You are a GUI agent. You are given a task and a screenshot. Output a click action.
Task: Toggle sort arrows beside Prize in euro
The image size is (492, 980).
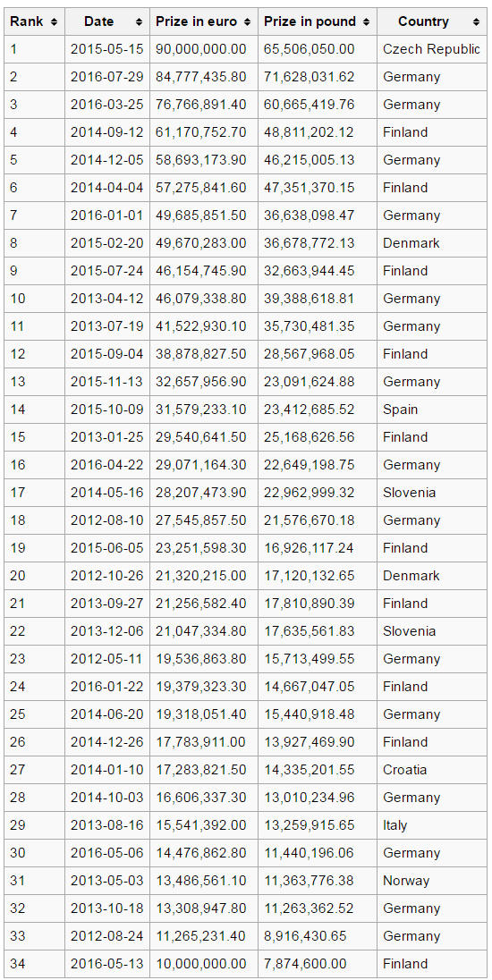tap(247, 21)
